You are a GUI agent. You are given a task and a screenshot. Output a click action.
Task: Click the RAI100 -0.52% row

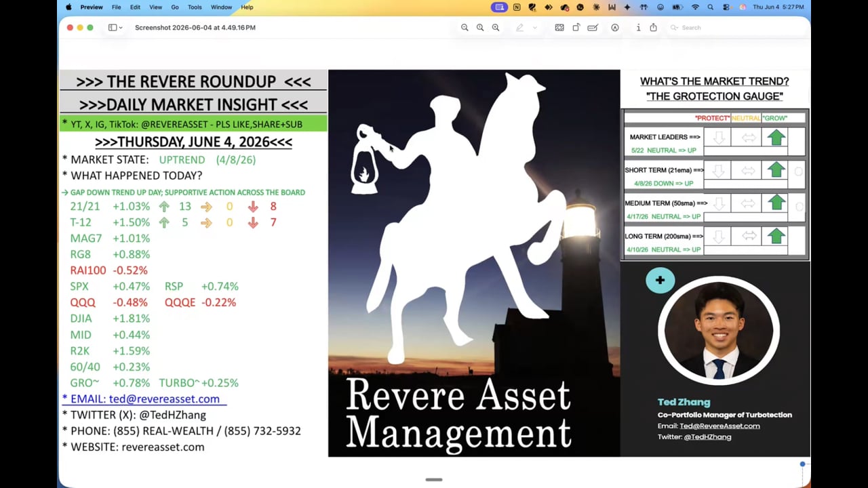click(x=108, y=270)
